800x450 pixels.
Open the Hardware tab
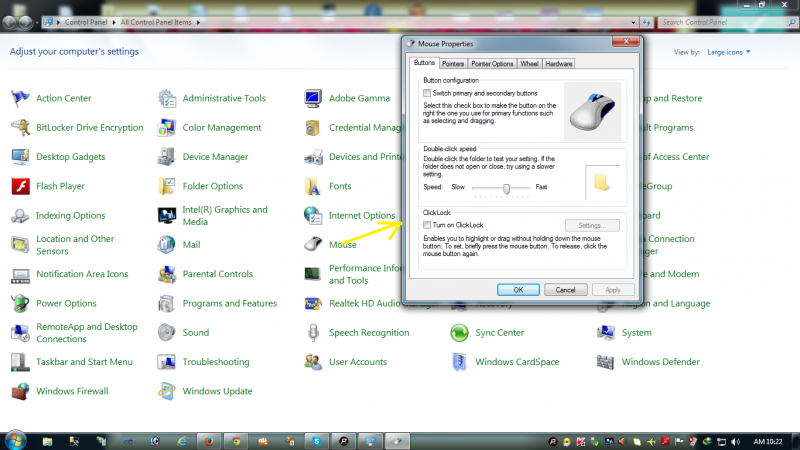559,64
